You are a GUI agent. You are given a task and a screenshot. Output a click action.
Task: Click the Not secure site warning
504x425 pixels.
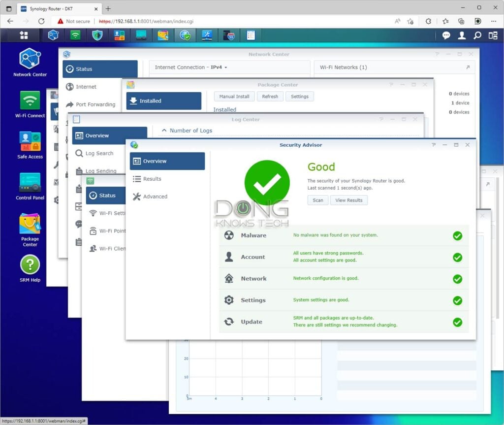point(74,21)
